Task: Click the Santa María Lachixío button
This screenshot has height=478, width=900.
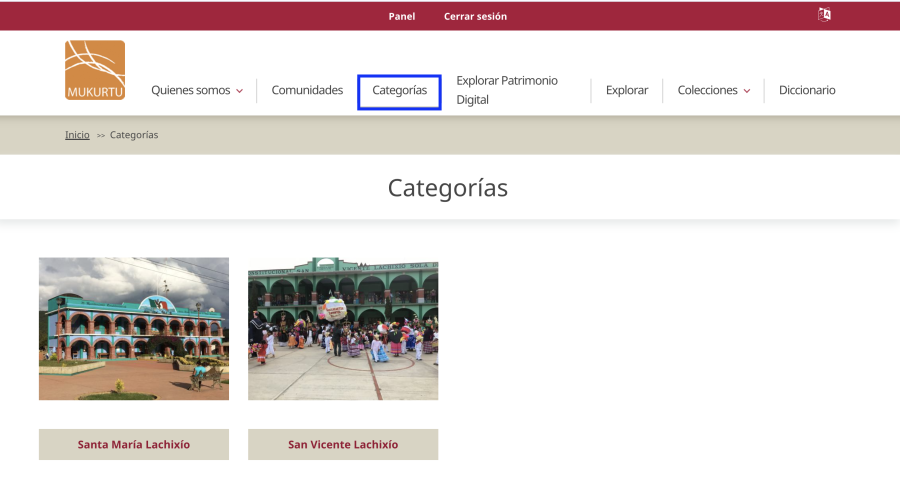Action: pyautogui.click(x=134, y=444)
